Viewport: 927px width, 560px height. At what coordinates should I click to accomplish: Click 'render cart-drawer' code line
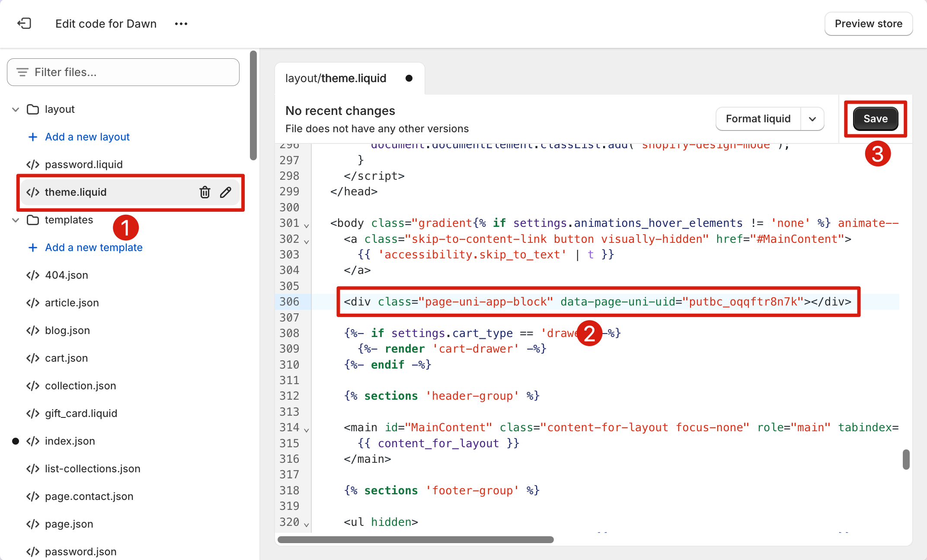point(452,349)
